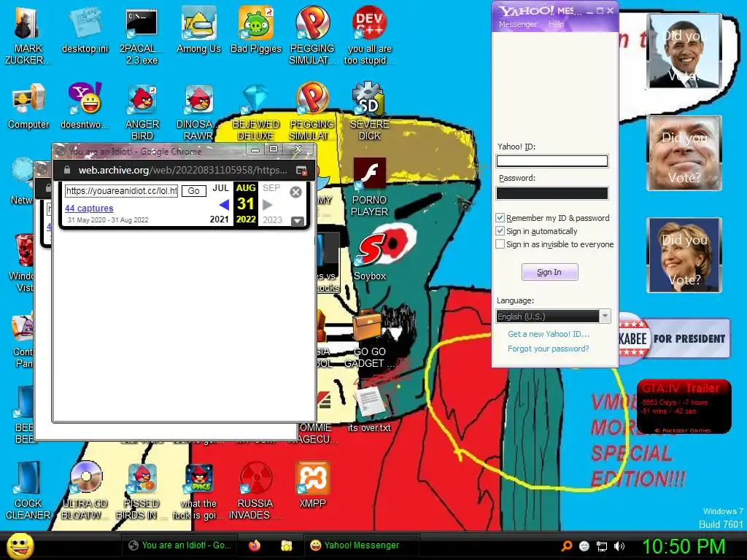Click the Wayback URL input field

122,191
